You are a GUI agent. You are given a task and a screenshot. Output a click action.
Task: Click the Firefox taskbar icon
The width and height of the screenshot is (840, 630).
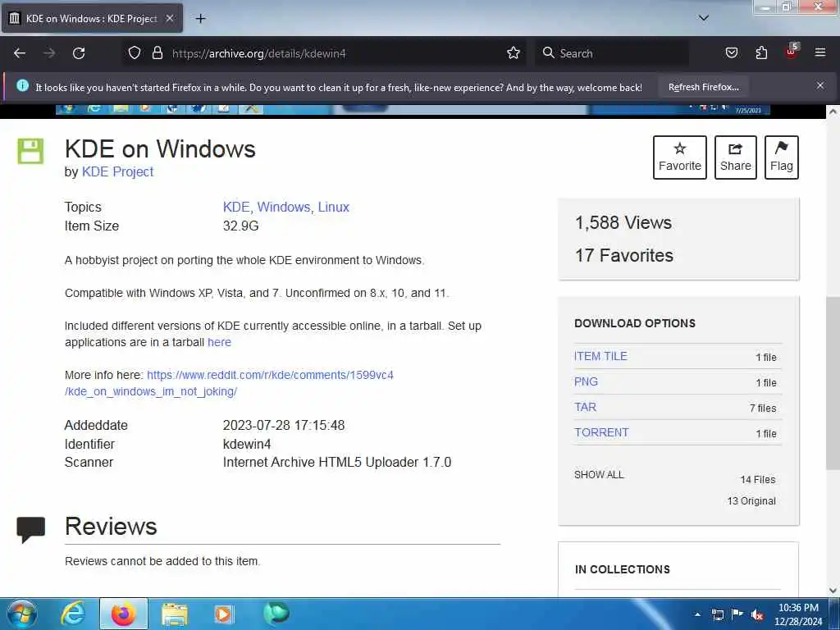123,614
